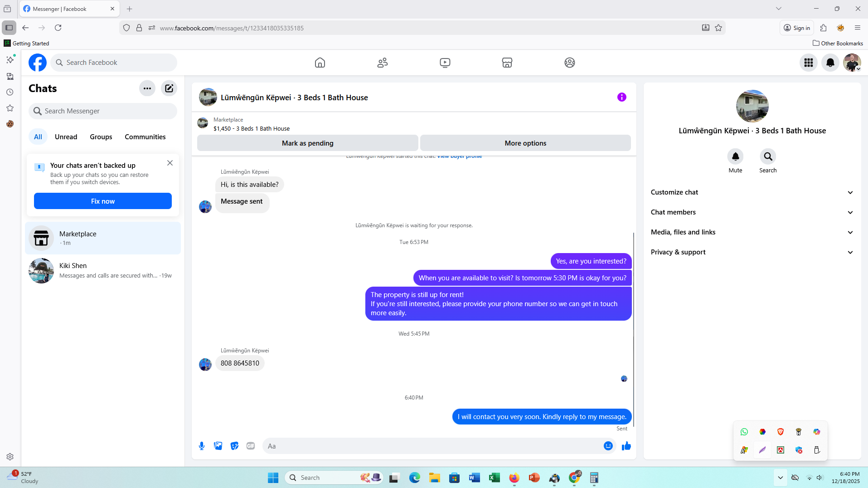Open the browser sidebar toggle icon
Screen dimensions: 868x488
click(9, 28)
